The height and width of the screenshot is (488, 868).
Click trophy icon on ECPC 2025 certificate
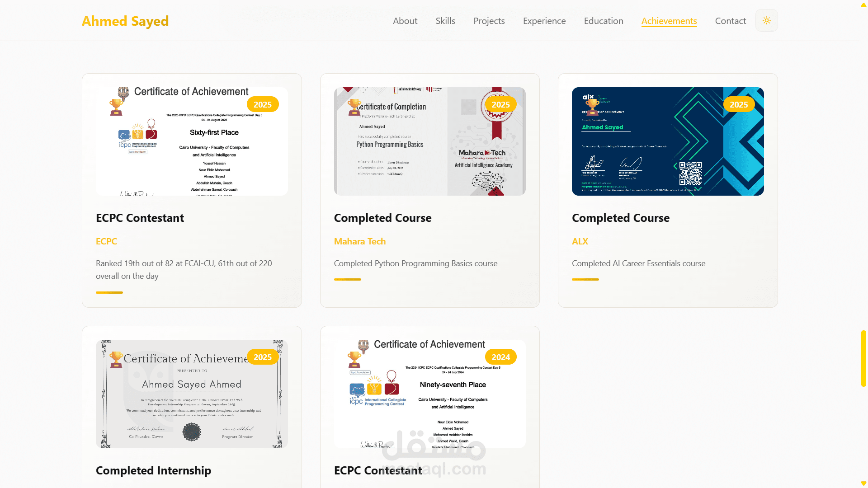click(x=116, y=107)
